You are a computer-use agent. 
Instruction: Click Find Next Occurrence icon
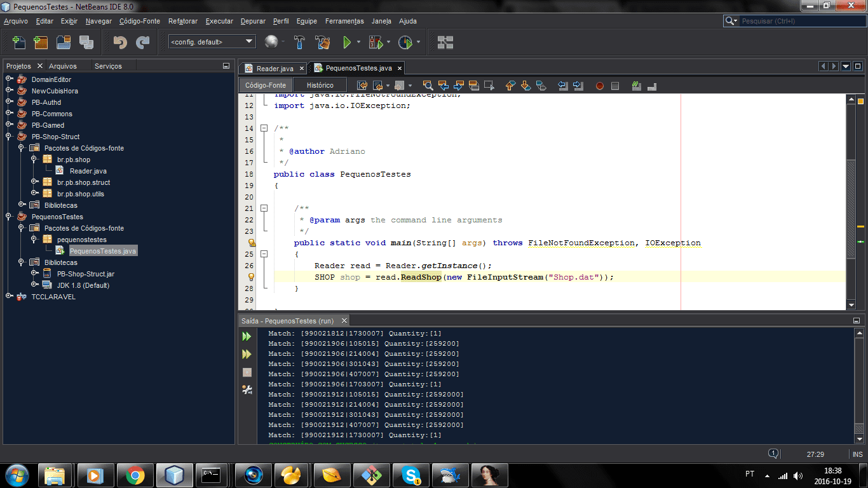[x=458, y=85]
